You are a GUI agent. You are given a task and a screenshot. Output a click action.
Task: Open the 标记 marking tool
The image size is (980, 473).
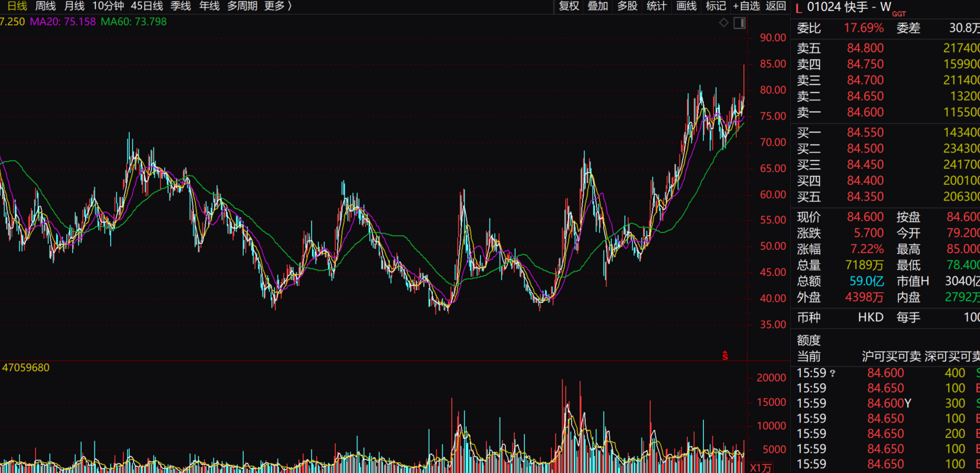716,6
